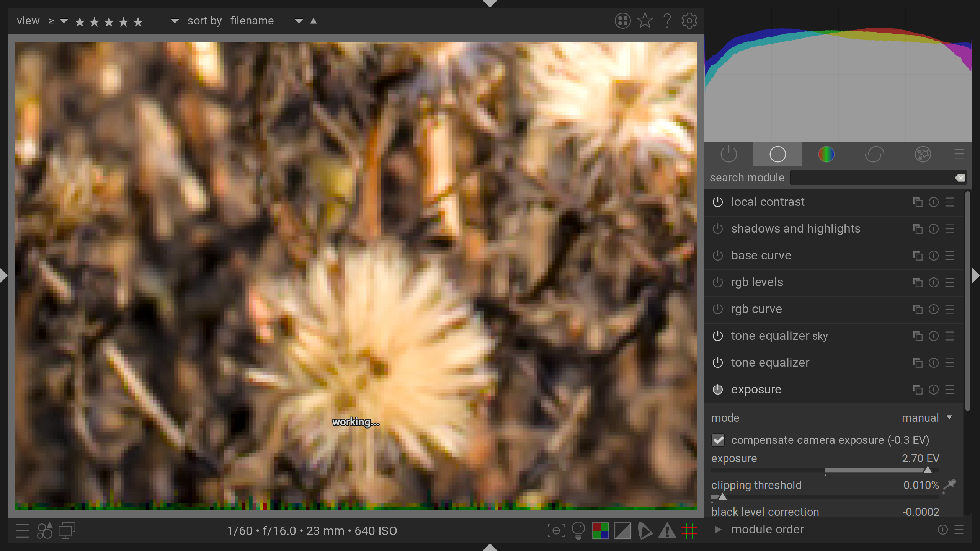
Task: Toggle the softproofing diagonal square icon
Action: 623,531
